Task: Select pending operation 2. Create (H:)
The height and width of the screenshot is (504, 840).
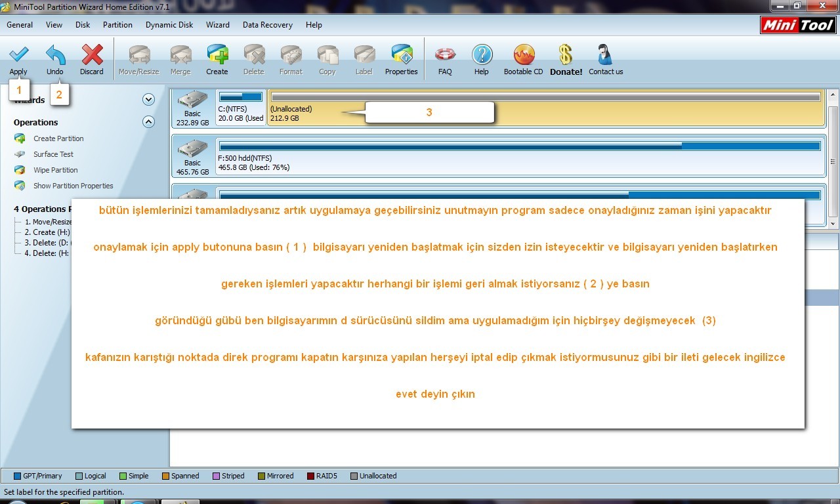Action: tap(47, 232)
